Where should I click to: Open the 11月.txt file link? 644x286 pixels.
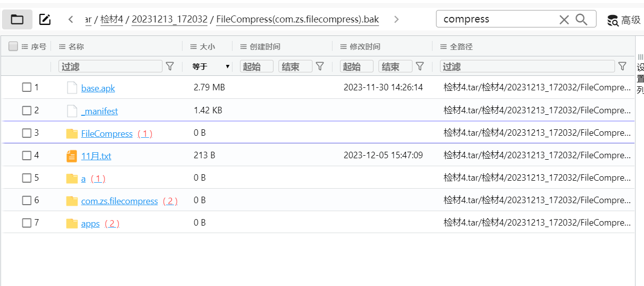click(96, 156)
